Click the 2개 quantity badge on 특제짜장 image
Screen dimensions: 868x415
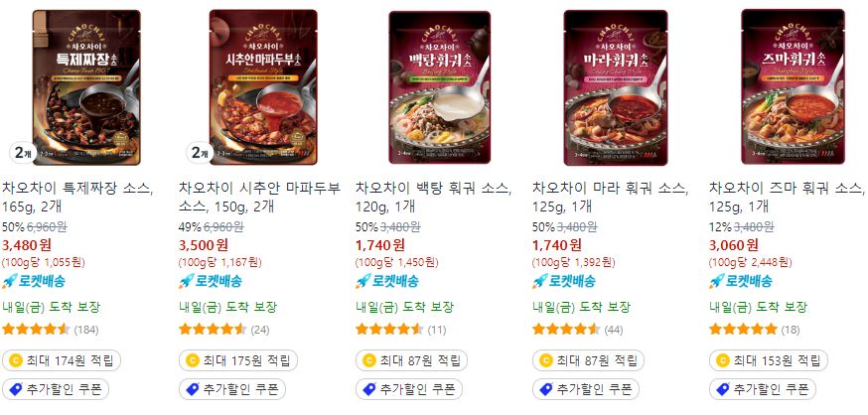(x=22, y=153)
